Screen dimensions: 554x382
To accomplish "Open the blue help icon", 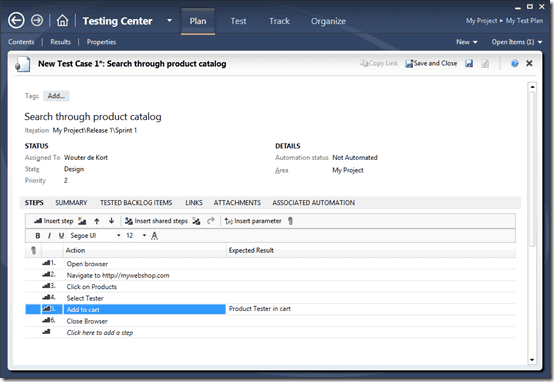I will pyautogui.click(x=515, y=64).
